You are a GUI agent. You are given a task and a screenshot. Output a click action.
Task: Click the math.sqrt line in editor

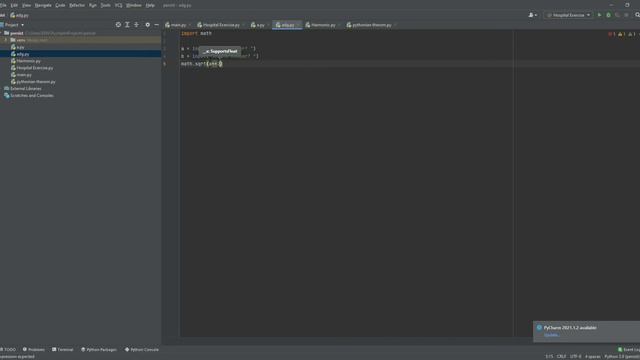pyautogui.click(x=202, y=64)
